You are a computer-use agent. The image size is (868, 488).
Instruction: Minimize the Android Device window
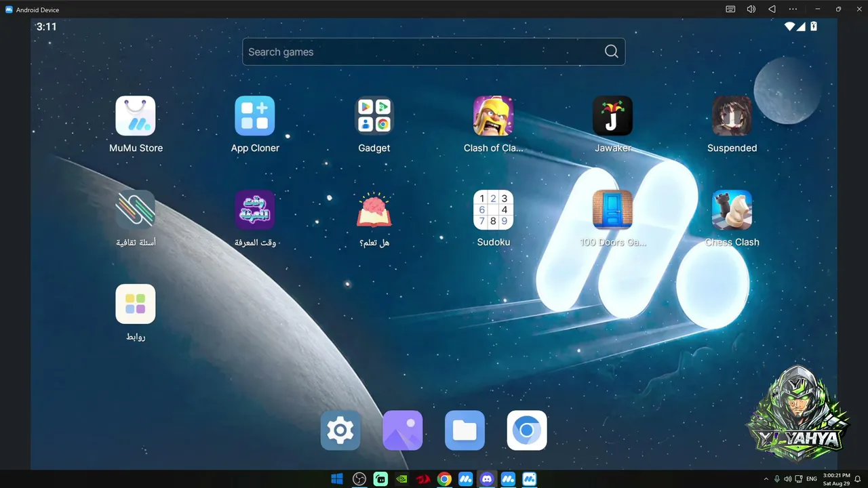818,9
